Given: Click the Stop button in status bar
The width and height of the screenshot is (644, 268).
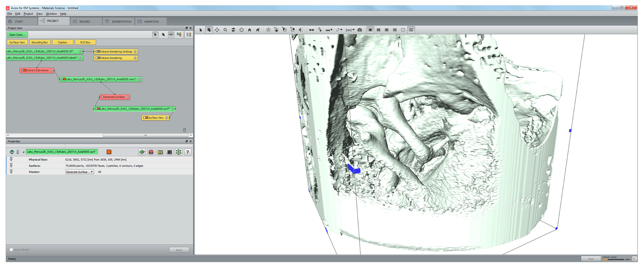Looking at the screenshot, I should tap(590, 259).
